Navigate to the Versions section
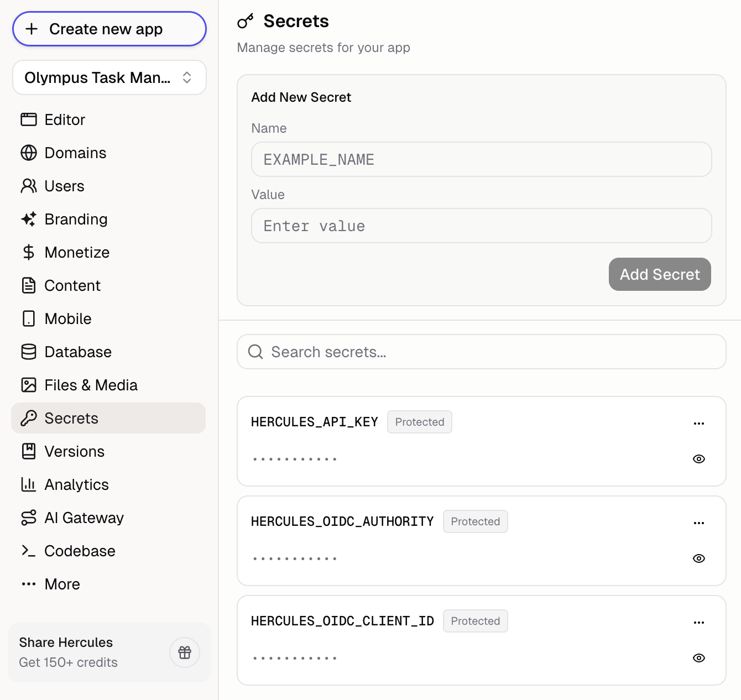Screen dimensions: 741x700 click(x=74, y=451)
